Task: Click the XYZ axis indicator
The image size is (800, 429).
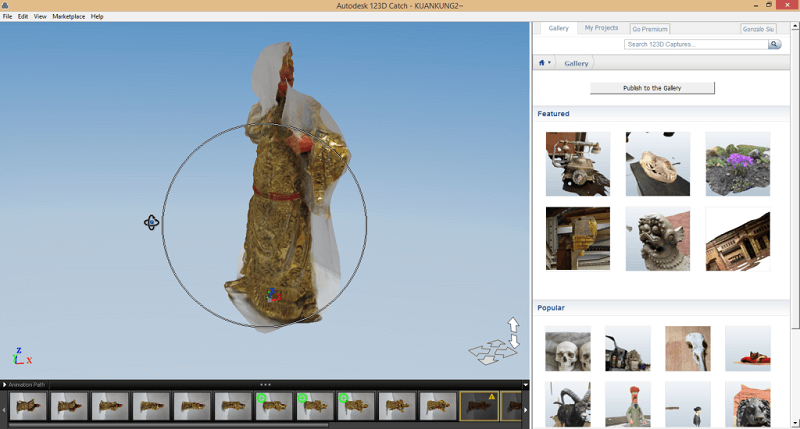Action: coord(21,356)
